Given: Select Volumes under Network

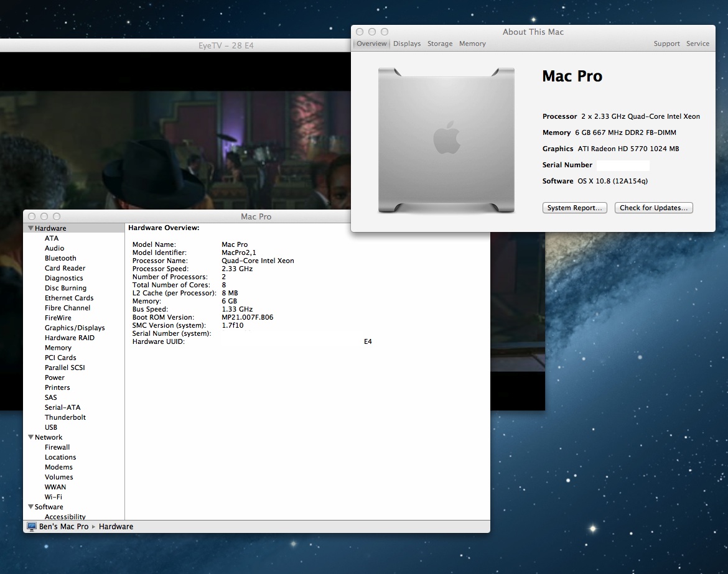Looking at the screenshot, I should tap(58, 477).
